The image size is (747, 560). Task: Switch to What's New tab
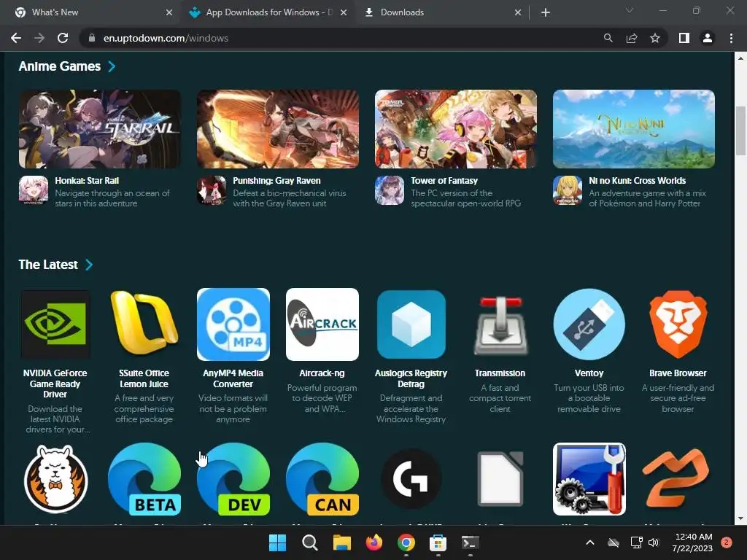[90, 12]
